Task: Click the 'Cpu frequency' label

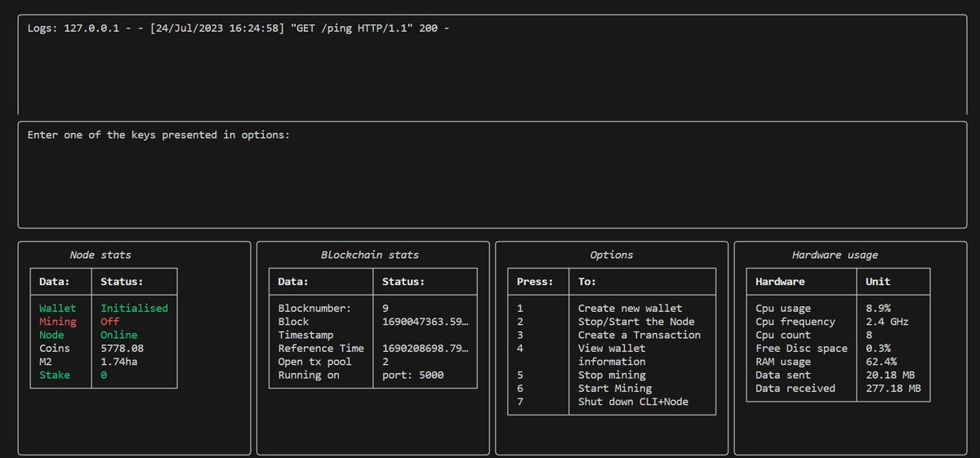Action: coord(795,322)
